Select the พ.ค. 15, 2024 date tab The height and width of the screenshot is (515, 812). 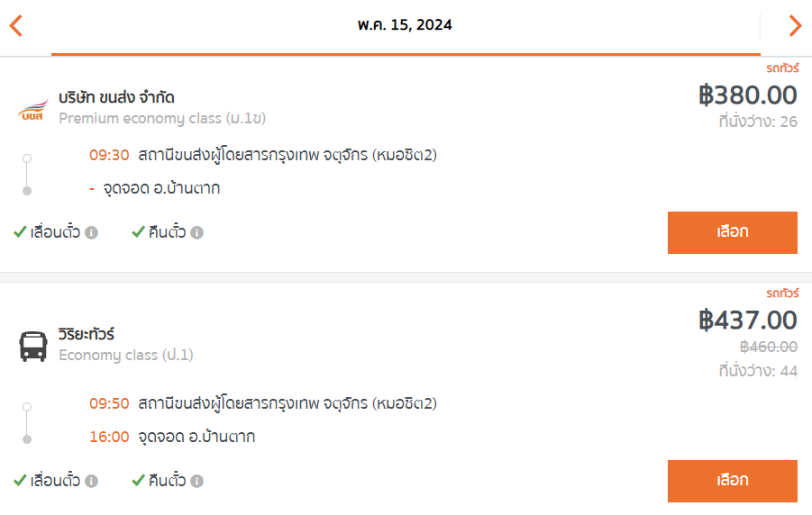point(405,27)
